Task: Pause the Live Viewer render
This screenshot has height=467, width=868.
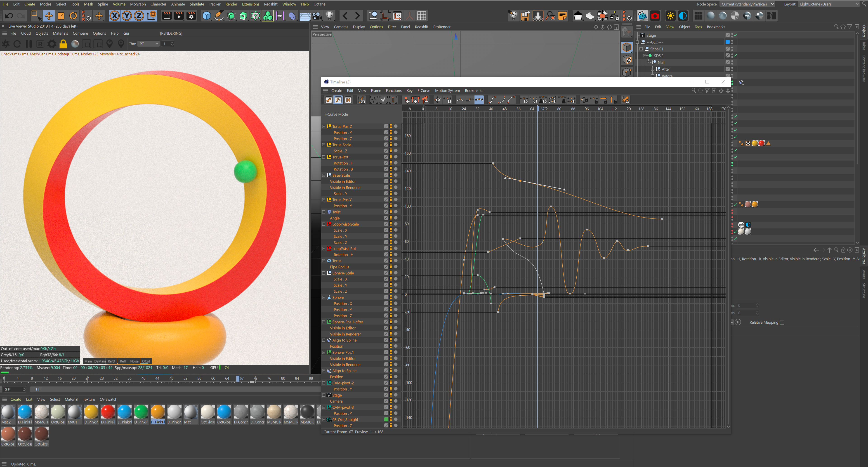Action: 29,44
